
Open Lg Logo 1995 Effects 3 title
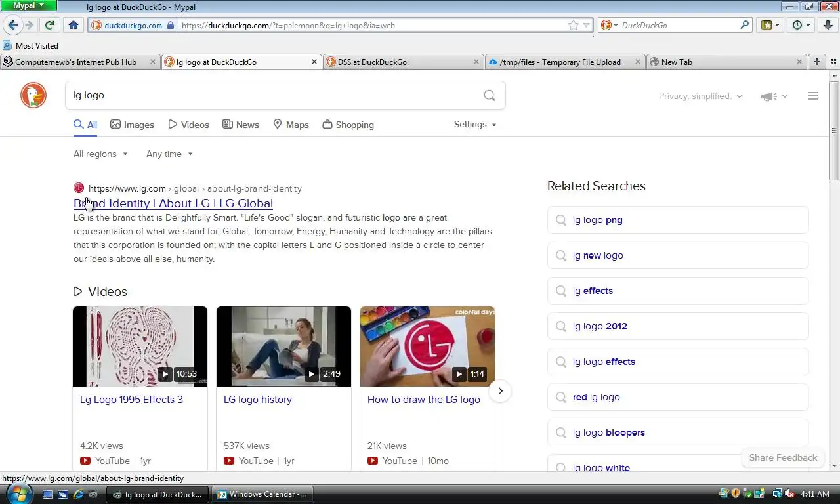tap(131, 400)
